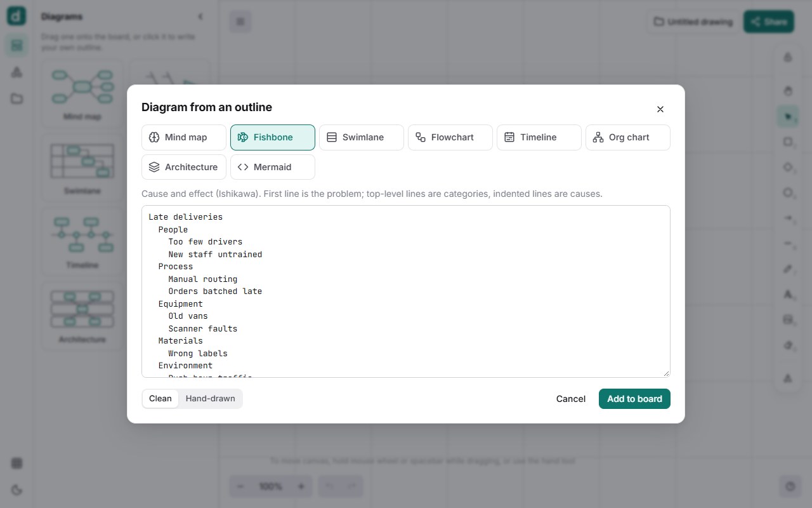Toggle the lock tool icon

pos(788,57)
